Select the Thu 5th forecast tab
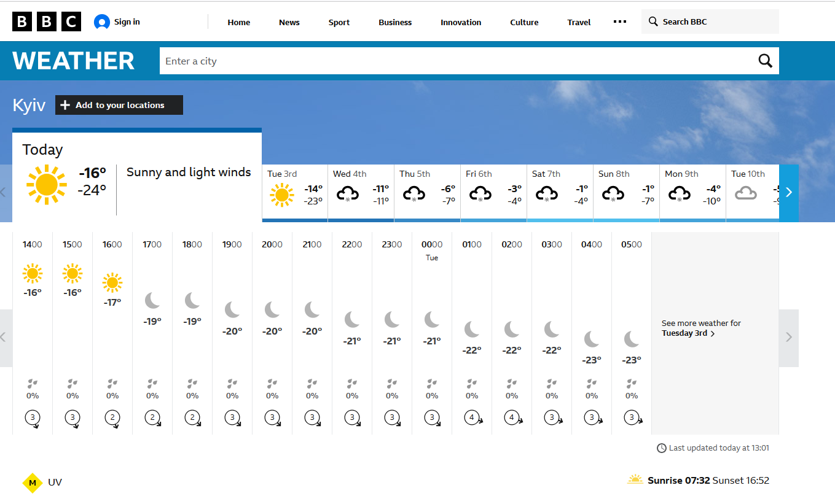835x504 pixels. point(428,193)
